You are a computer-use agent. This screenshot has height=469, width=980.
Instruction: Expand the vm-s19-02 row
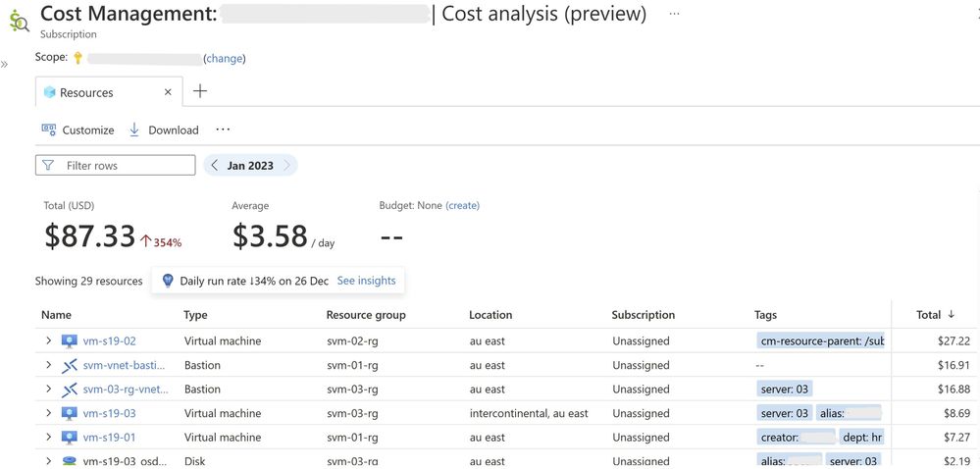pos(48,340)
